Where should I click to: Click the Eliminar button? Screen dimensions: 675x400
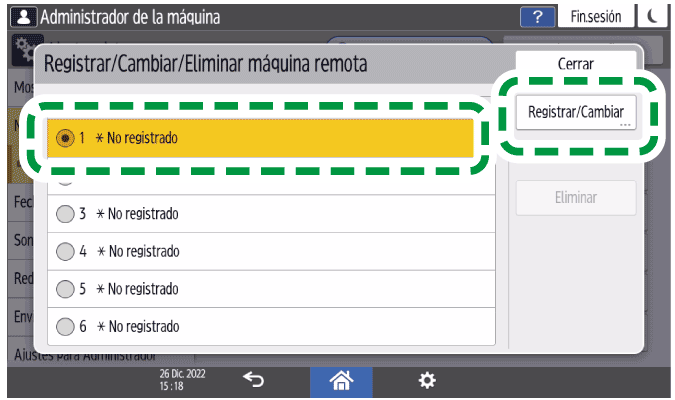coord(575,197)
